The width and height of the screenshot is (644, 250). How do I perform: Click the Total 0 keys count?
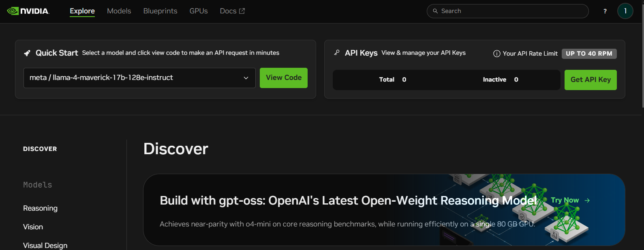(393, 80)
